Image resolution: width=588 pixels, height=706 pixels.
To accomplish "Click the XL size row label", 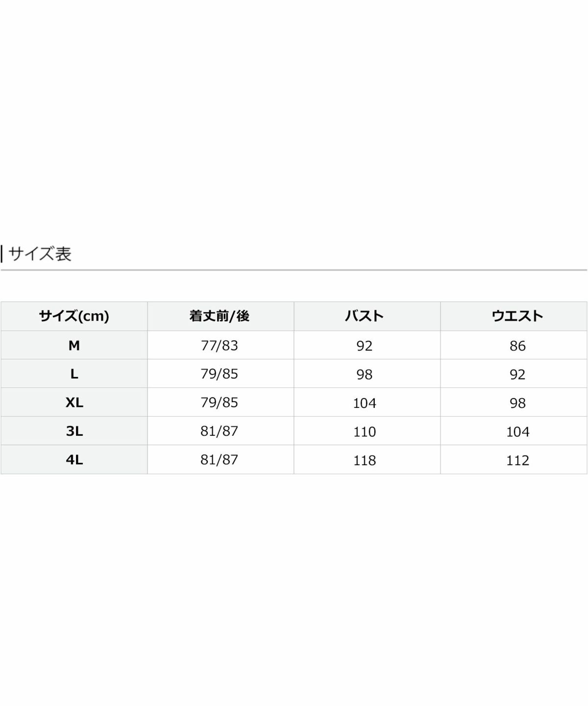I will 74,403.
